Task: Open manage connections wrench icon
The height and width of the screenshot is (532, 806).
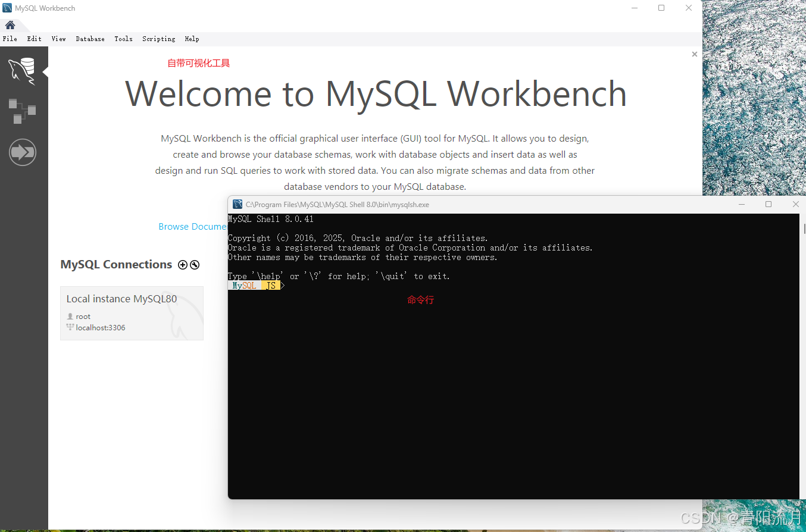Action: coord(195,265)
